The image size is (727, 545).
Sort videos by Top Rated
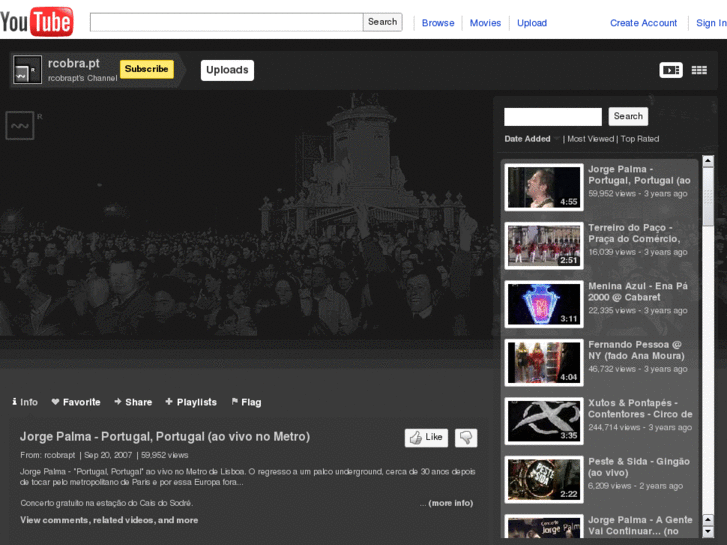[x=639, y=139]
